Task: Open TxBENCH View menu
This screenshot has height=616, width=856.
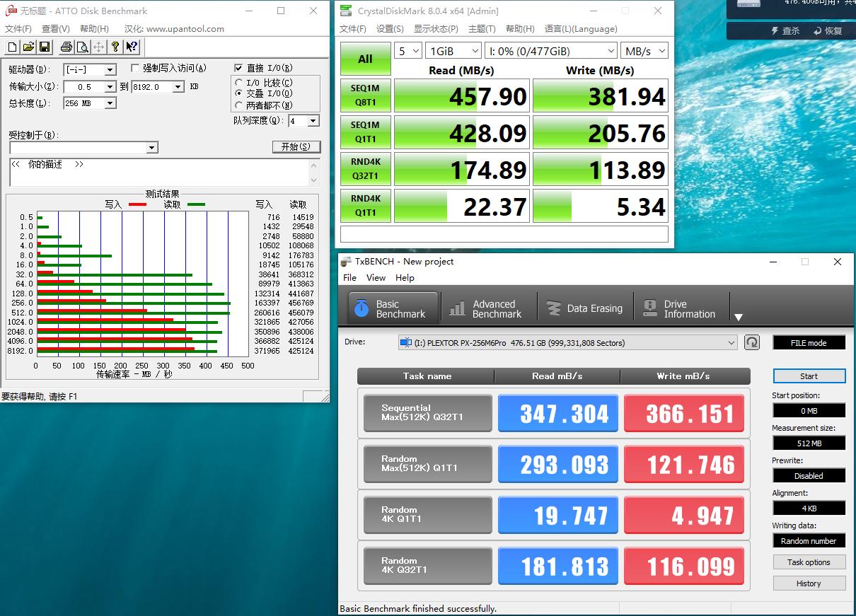Action: [376, 278]
